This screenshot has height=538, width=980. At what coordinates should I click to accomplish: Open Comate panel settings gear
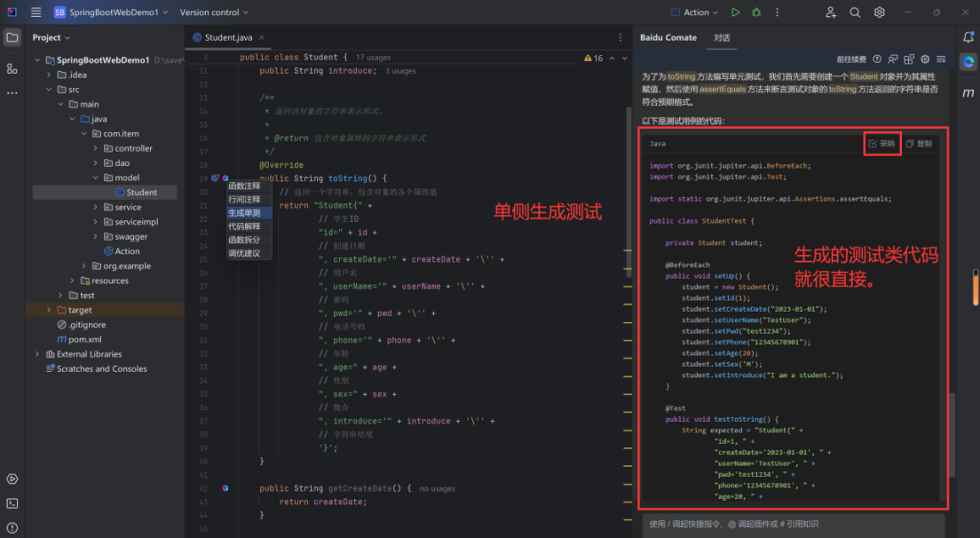pyautogui.click(x=925, y=59)
